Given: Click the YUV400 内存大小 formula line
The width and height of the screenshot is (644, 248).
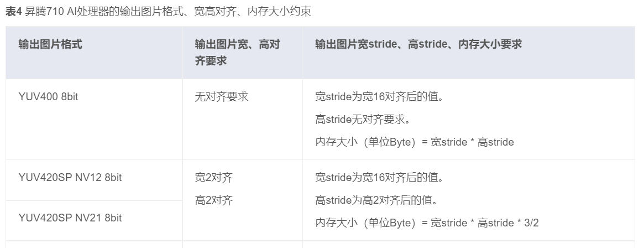Looking at the screenshot, I should [x=415, y=142].
